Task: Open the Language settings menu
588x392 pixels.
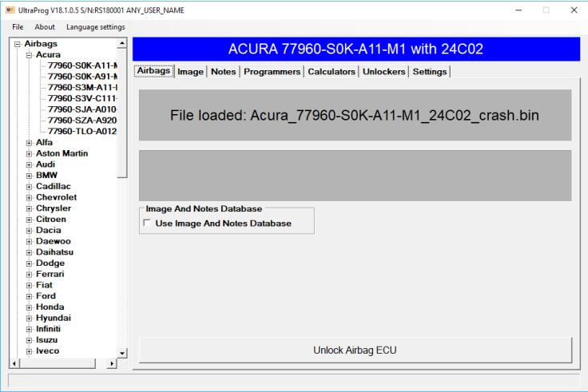Action: (x=96, y=27)
